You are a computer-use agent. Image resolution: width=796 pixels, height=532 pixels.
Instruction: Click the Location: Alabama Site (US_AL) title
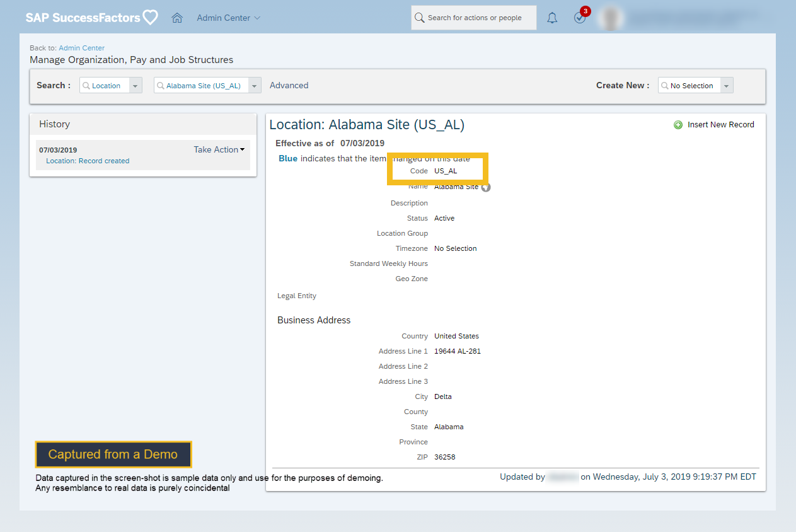click(x=367, y=125)
